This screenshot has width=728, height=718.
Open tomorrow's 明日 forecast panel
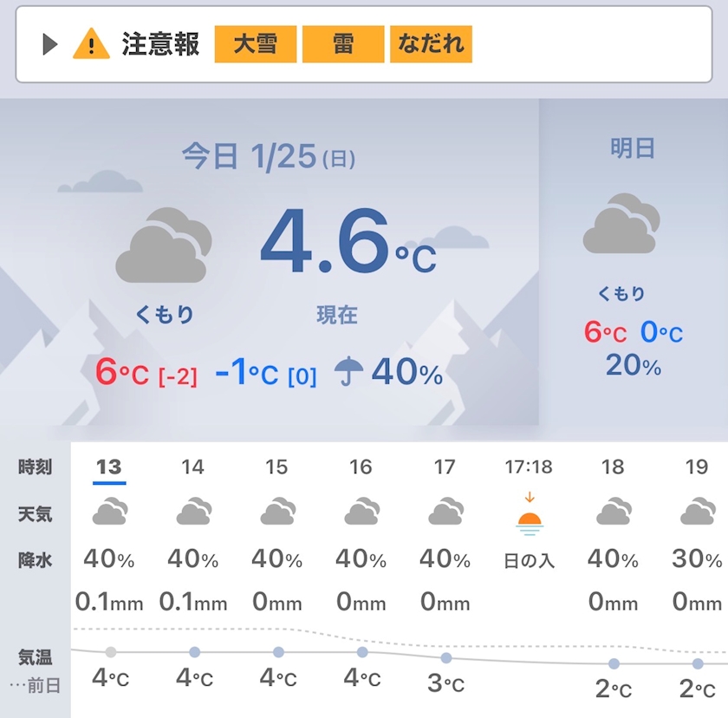634,263
